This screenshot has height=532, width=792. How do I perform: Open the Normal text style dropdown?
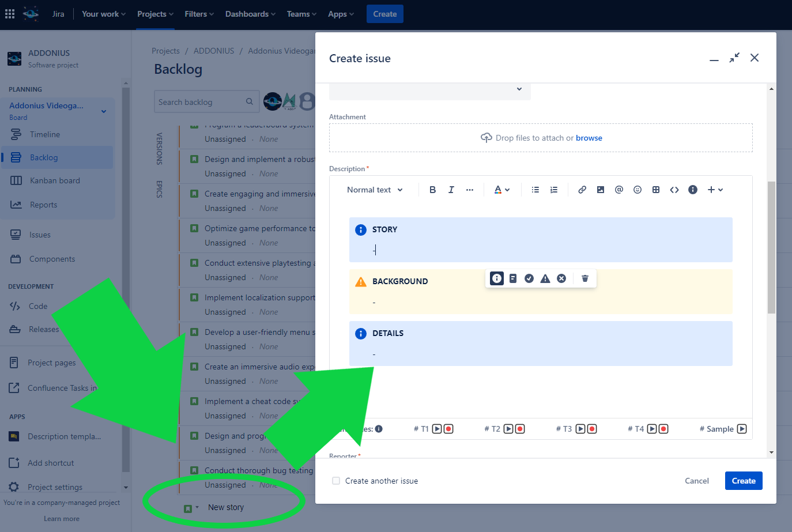tap(375, 190)
